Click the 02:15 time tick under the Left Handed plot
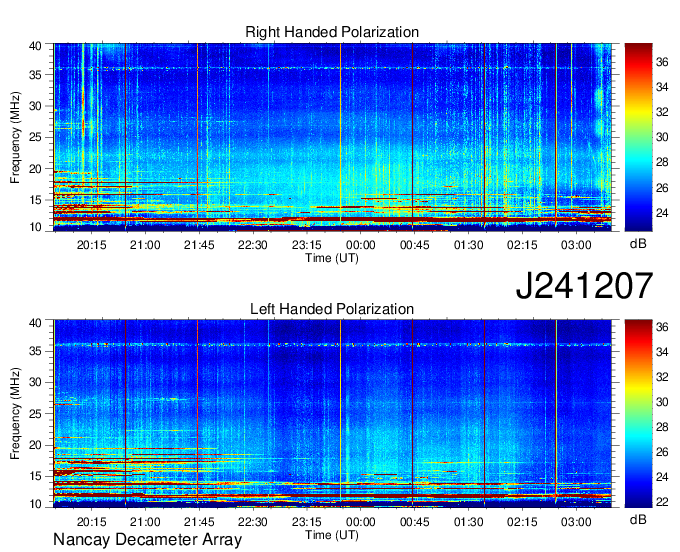 click(522, 521)
